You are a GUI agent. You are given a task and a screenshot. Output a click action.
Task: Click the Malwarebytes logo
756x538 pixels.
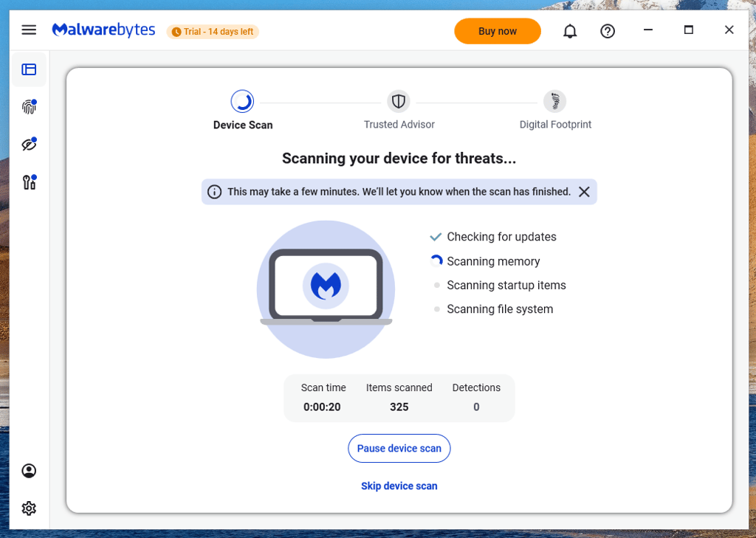103,30
